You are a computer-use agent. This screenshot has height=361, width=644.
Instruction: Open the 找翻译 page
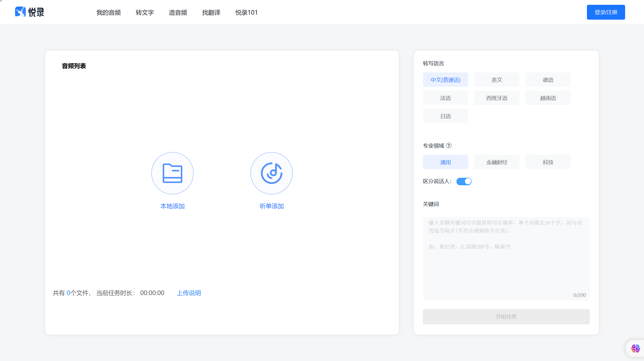coord(211,12)
